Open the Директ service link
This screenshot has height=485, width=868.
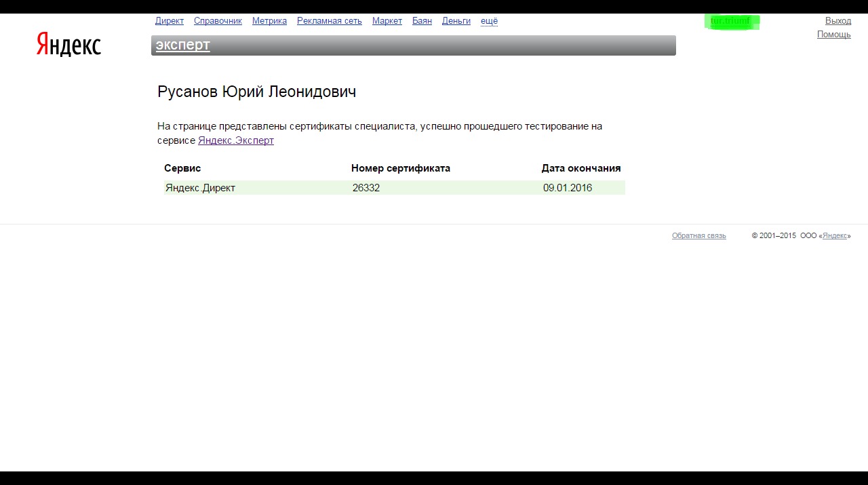[x=170, y=20]
